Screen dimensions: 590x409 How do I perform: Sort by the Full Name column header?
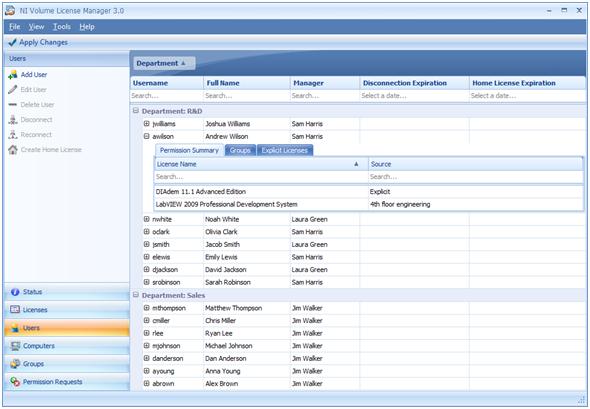click(246, 83)
